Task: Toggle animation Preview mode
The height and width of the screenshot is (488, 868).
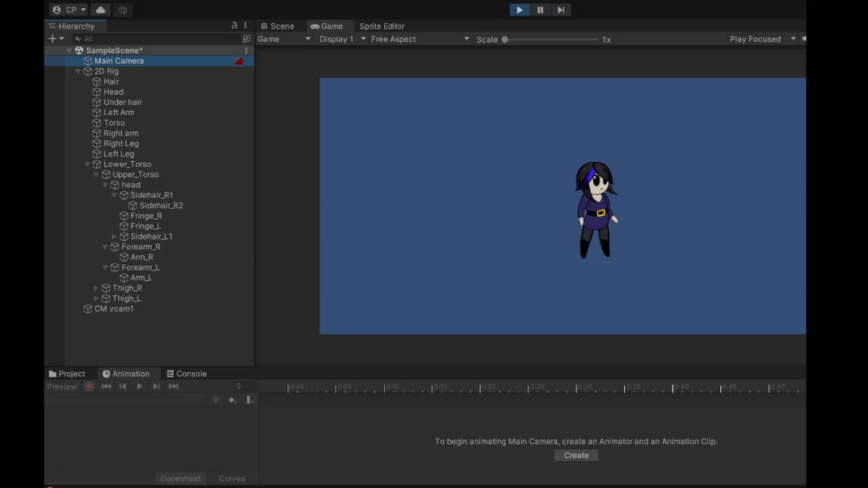Action: click(x=62, y=387)
